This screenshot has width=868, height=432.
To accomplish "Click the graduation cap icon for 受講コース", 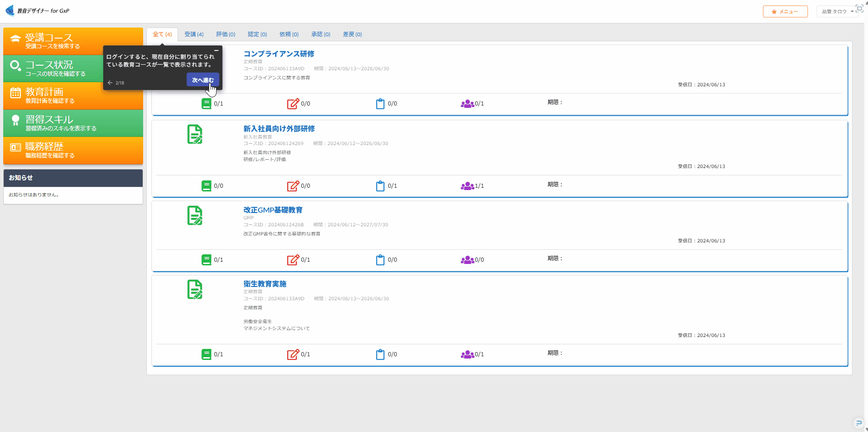I will tap(16, 39).
